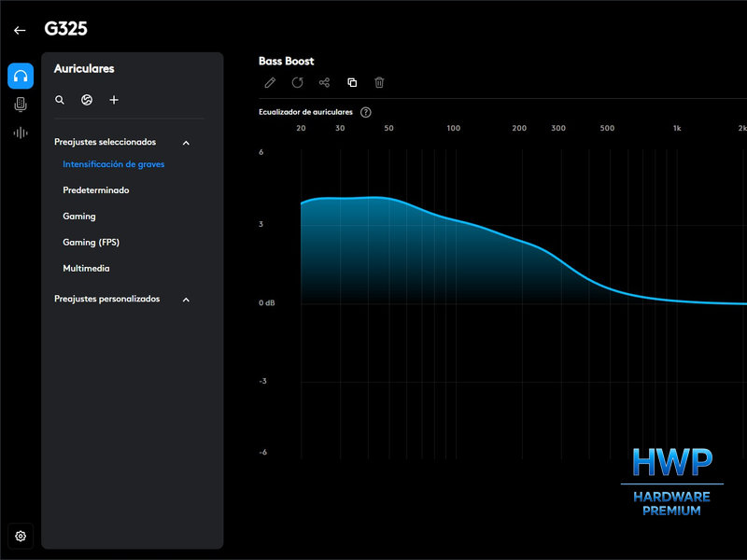This screenshot has width=747, height=560.
Task: Add a new preset with plus icon
Action: pos(114,100)
